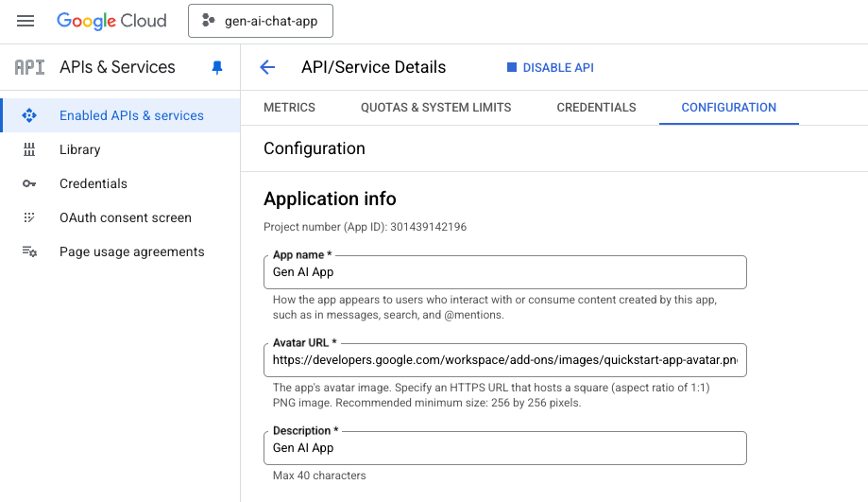Click the Disable API button
The width and height of the screenshot is (868, 502).
coord(551,67)
